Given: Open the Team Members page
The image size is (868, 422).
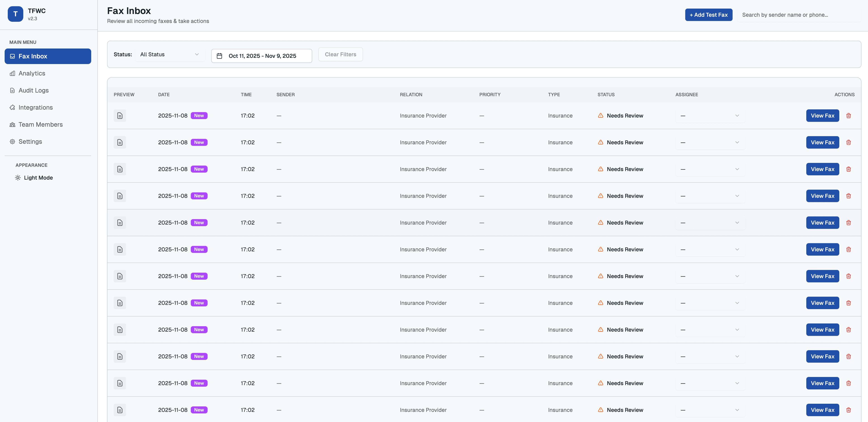Looking at the screenshot, I should [40, 125].
